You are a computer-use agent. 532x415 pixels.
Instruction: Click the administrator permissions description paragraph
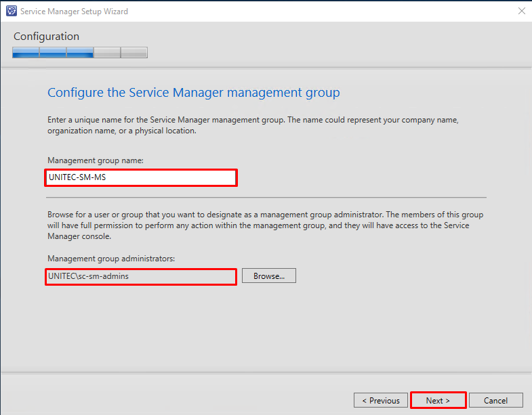coord(265,225)
